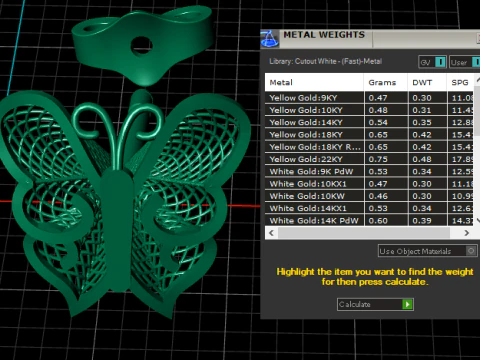Select the White Gold:10KX1 row

369,184
